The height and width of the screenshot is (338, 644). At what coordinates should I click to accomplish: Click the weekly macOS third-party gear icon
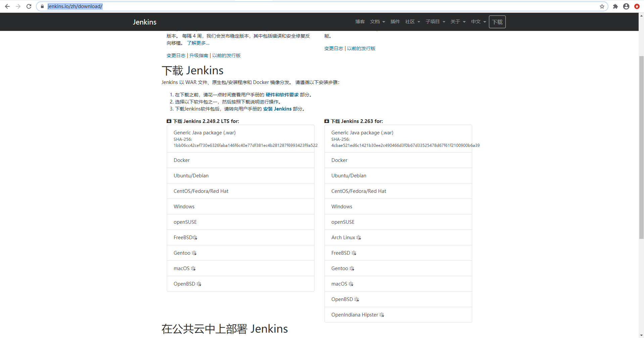pyautogui.click(x=351, y=284)
